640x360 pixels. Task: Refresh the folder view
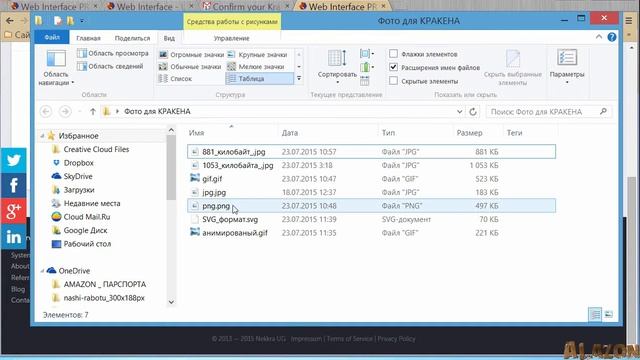(x=473, y=111)
